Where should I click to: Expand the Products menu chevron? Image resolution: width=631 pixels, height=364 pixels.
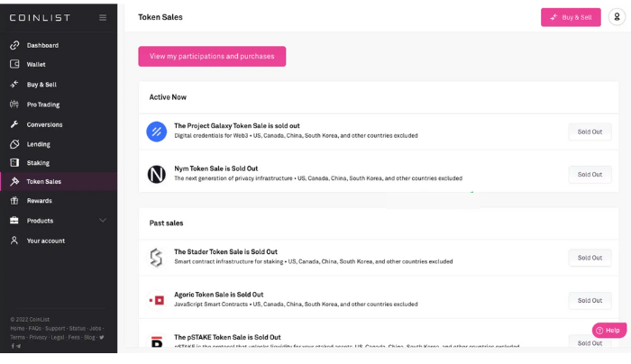(x=103, y=221)
